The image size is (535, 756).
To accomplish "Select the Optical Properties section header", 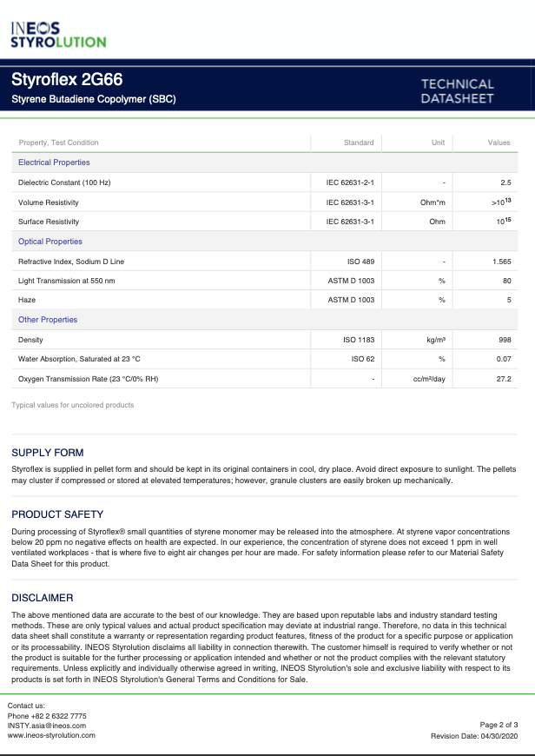I will (50, 242).
